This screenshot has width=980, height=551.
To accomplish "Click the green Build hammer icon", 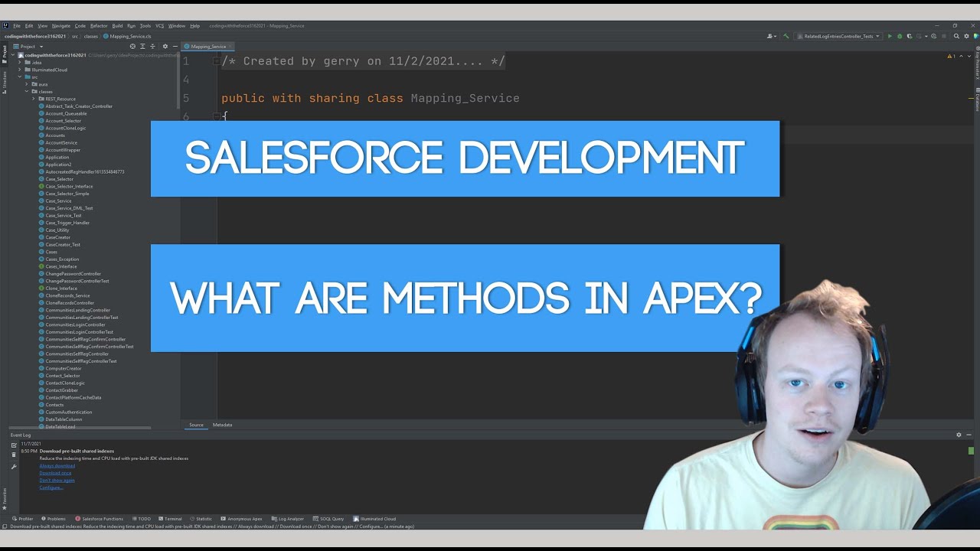I will tap(786, 36).
